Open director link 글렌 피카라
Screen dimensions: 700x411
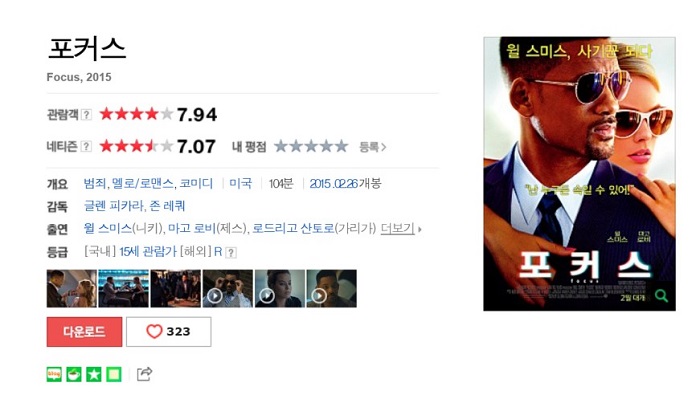(x=113, y=206)
